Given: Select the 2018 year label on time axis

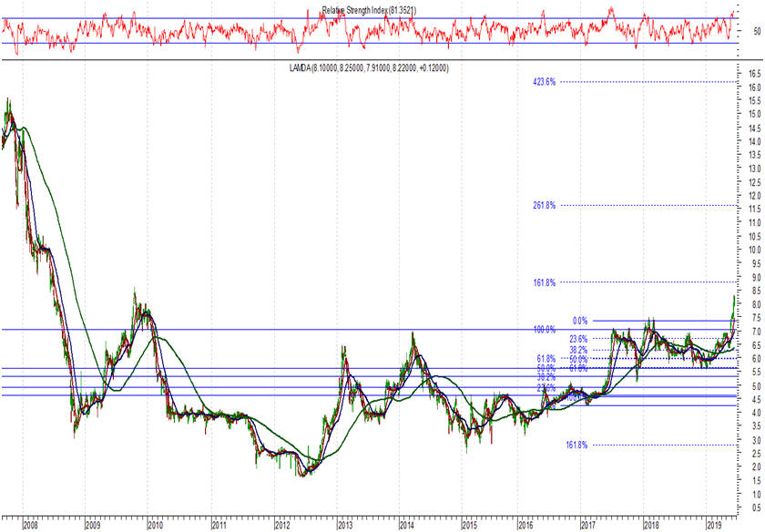Looking at the screenshot, I should pyautogui.click(x=651, y=526).
